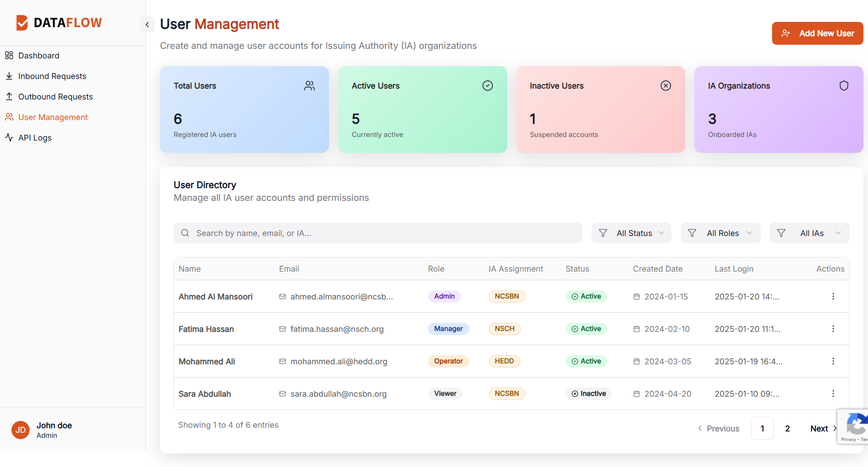Screen dimensions: 868x467
Task: Click the Add New User button
Action: 817,33
